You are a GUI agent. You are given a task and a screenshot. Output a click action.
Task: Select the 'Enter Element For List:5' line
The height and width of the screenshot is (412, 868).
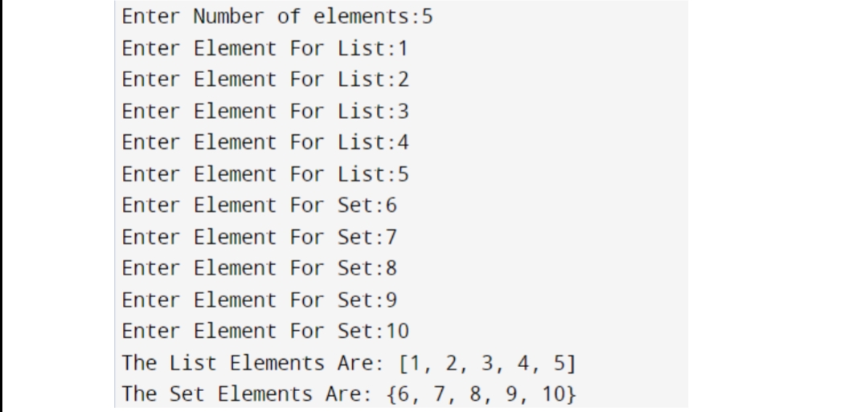(265, 174)
